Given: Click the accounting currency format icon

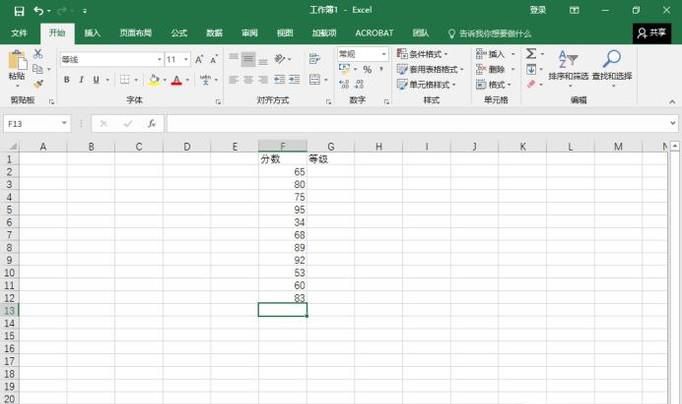Looking at the screenshot, I should [344, 69].
